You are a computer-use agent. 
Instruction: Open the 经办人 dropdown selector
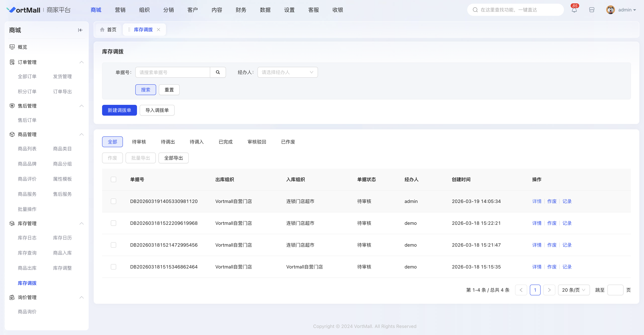(x=287, y=72)
